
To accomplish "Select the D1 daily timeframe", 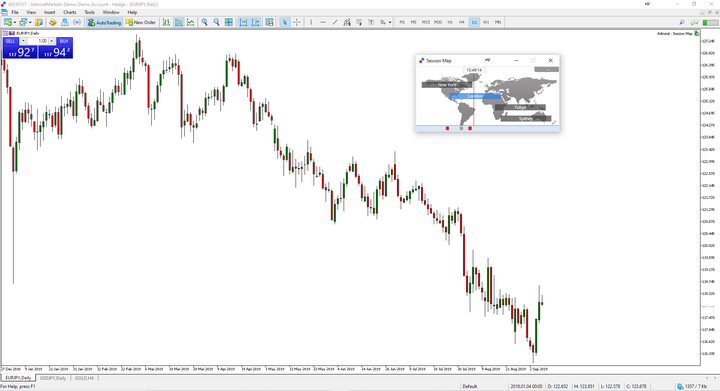I will coord(474,22).
